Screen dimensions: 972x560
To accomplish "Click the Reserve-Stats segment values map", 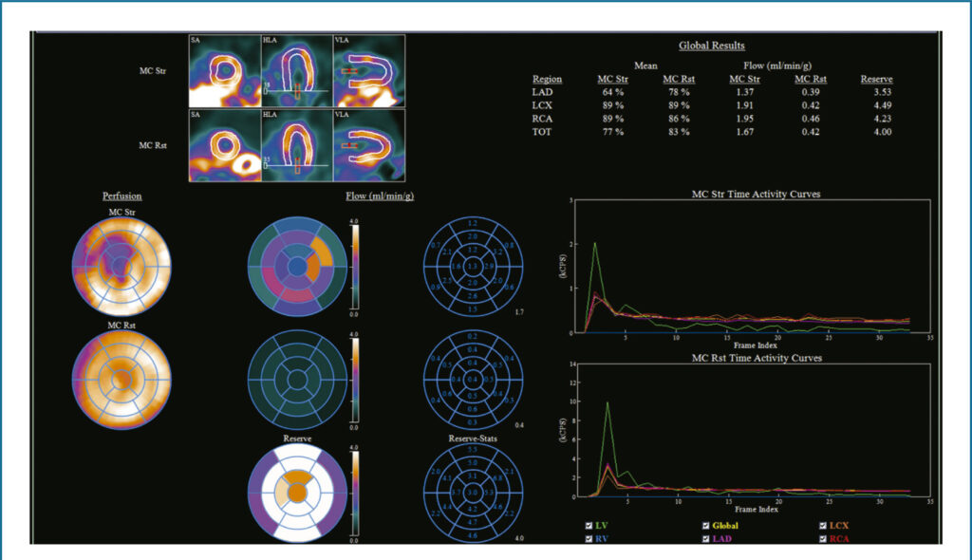I will tap(473, 493).
